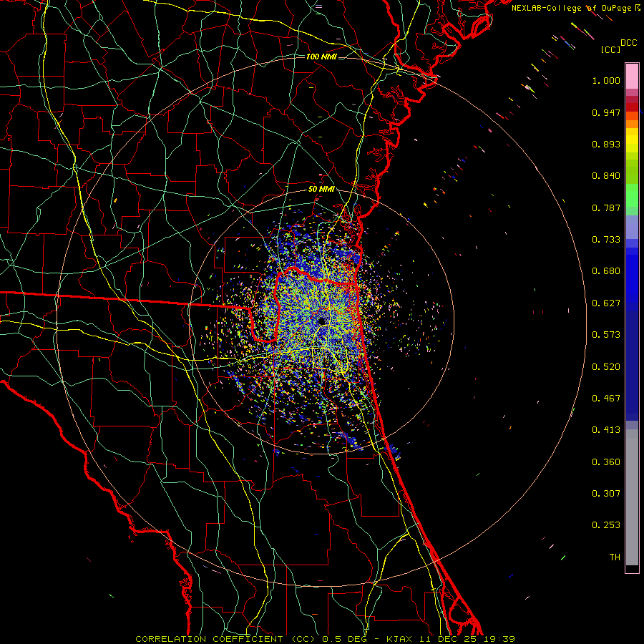Click the Correlation Coefficient caption at bottom

(325, 639)
